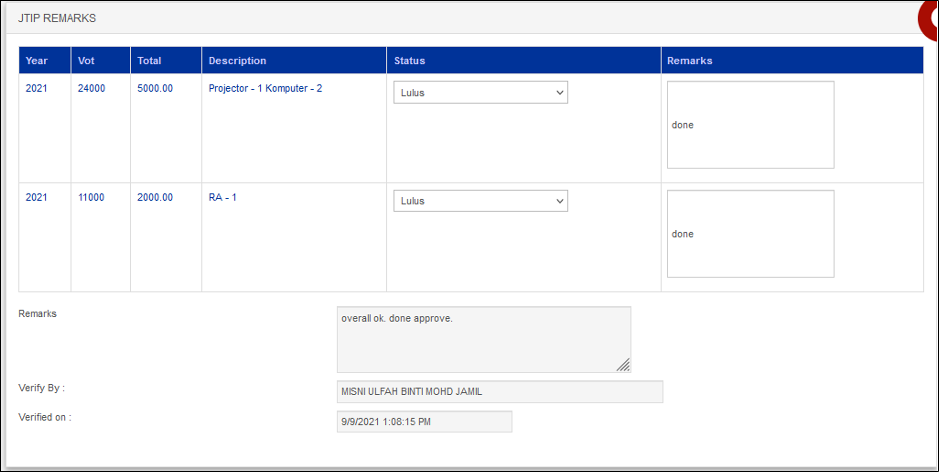Viewport: 940px width, 472px height.
Task: Select the 24000 vot value
Action: [91, 89]
